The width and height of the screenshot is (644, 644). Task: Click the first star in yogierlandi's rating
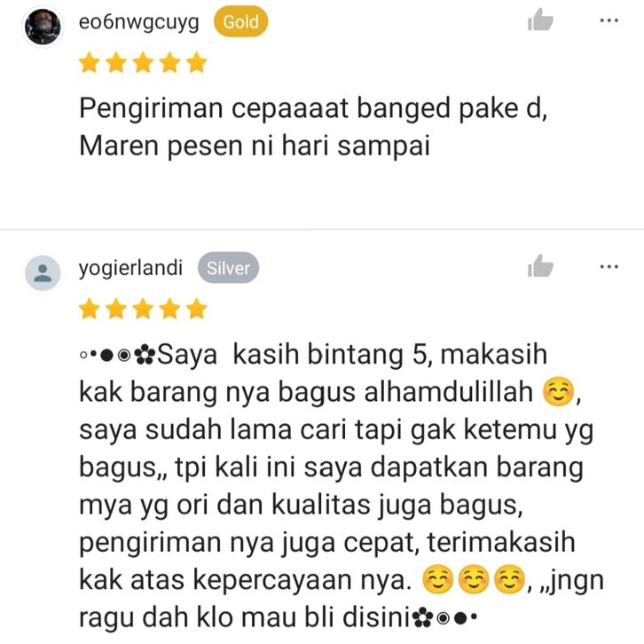89,309
